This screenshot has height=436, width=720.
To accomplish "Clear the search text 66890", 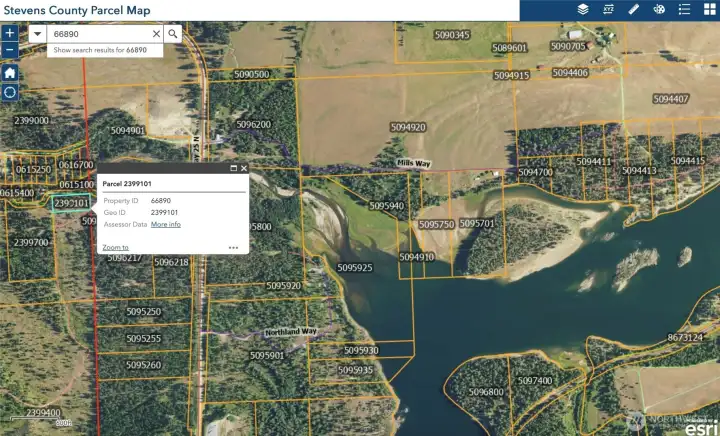I will [x=156, y=33].
